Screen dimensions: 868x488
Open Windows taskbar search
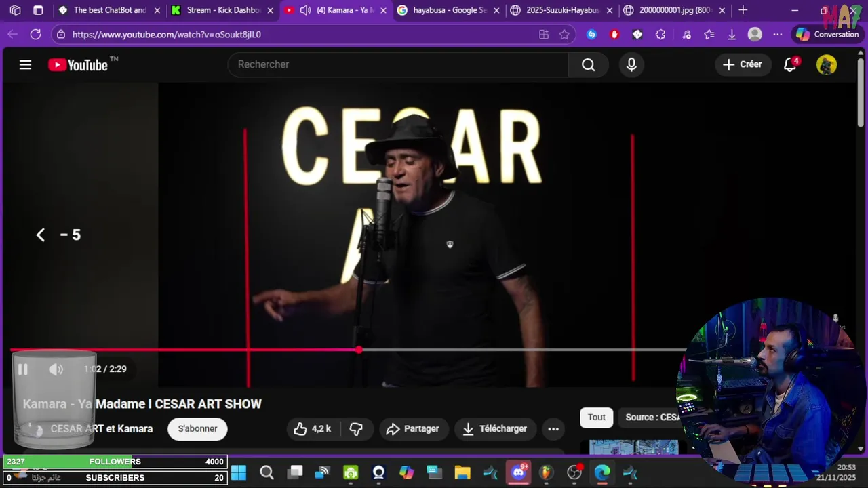[x=267, y=472]
